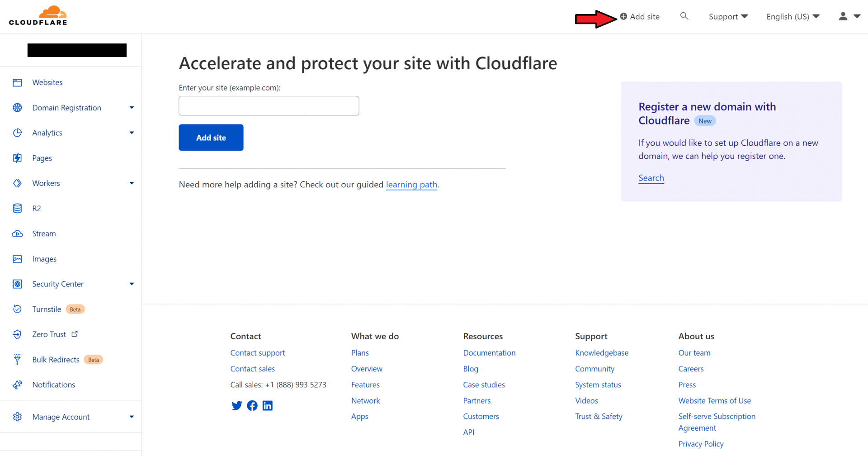Click the Twitter icon in footer
868x456 pixels.
pyautogui.click(x=236, y=405)
